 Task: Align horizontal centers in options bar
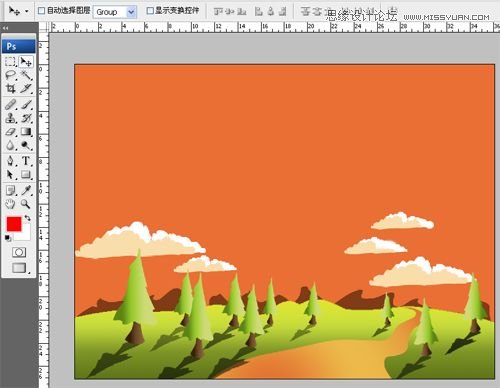(x=271, y=12)
